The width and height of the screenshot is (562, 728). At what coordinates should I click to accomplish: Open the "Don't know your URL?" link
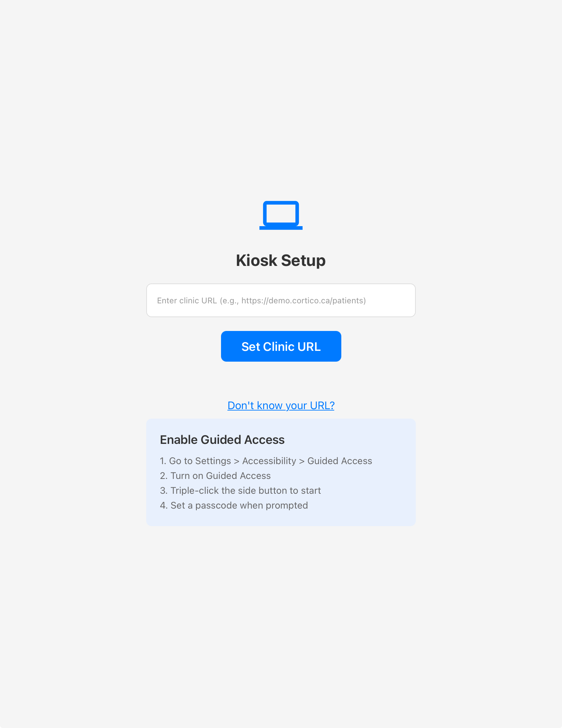tap(281, 405)
